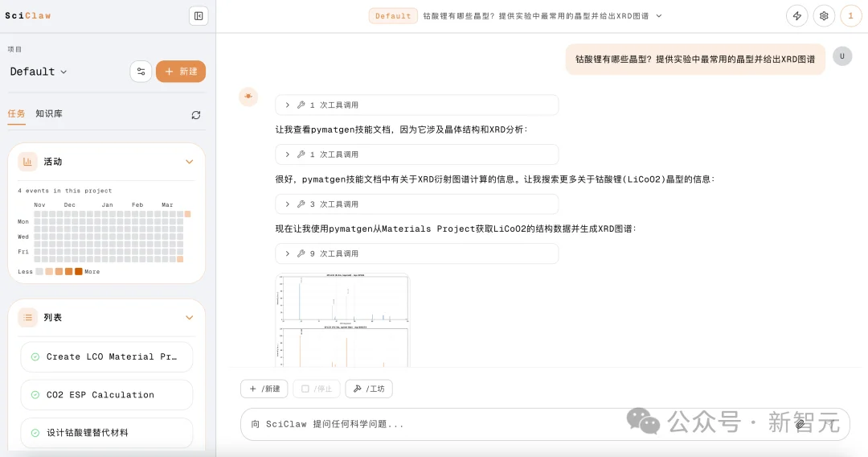Click the 活动 chart icon
This screenshot has height=457, width=868.
click(x=27, y=162)
